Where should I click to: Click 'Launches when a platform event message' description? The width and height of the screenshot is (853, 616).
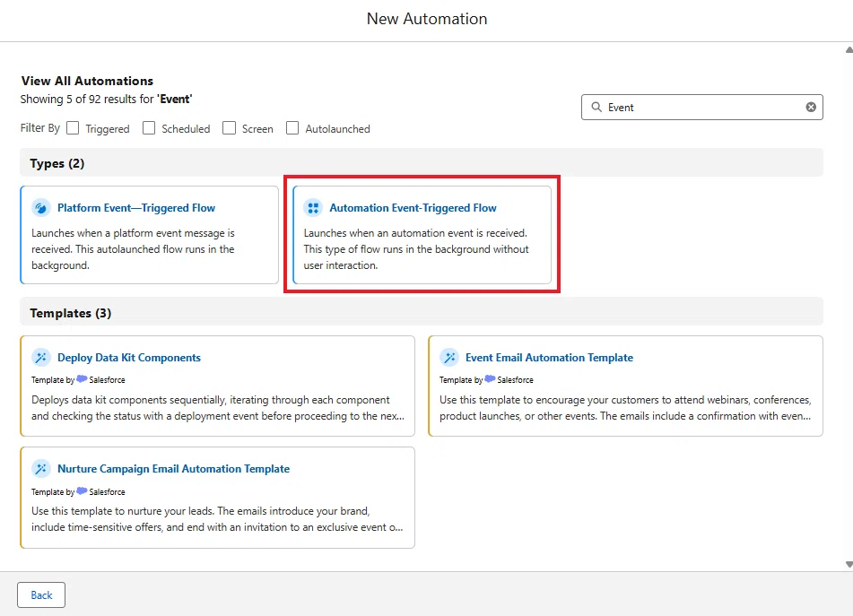[134, 249]
